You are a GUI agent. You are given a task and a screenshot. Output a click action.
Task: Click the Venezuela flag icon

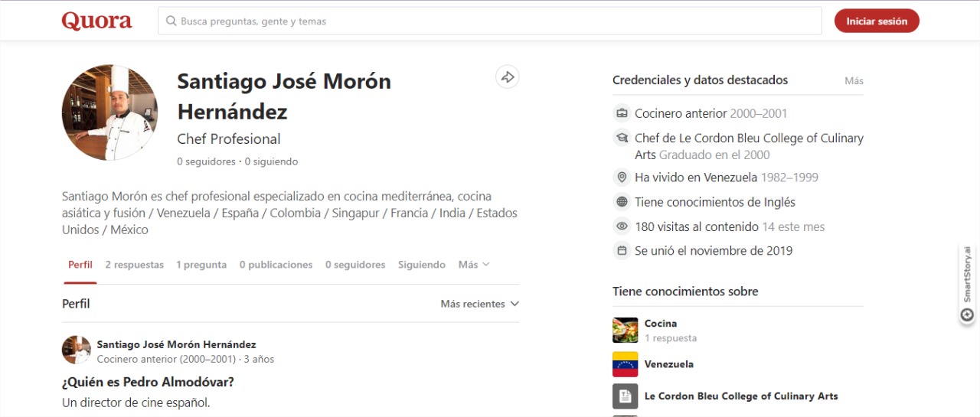[625, 364]
